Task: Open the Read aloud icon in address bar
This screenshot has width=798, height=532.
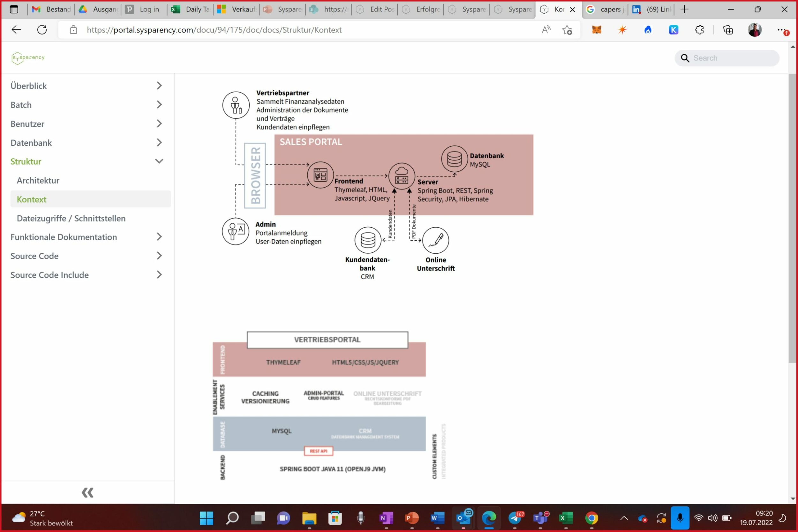Action: coord(546,30)
